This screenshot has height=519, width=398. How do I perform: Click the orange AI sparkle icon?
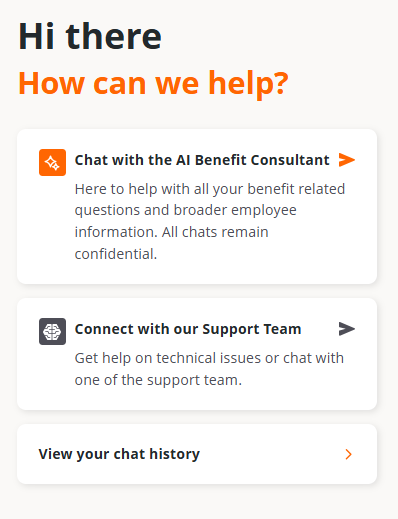tap(52, 162)
